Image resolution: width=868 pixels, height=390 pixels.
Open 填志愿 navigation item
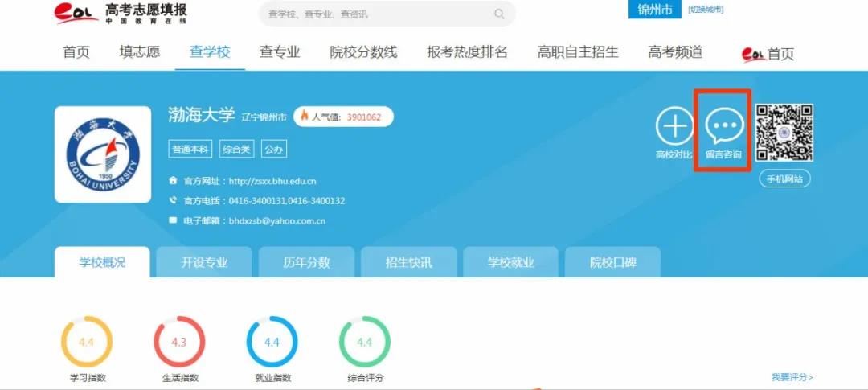point(140,52)
